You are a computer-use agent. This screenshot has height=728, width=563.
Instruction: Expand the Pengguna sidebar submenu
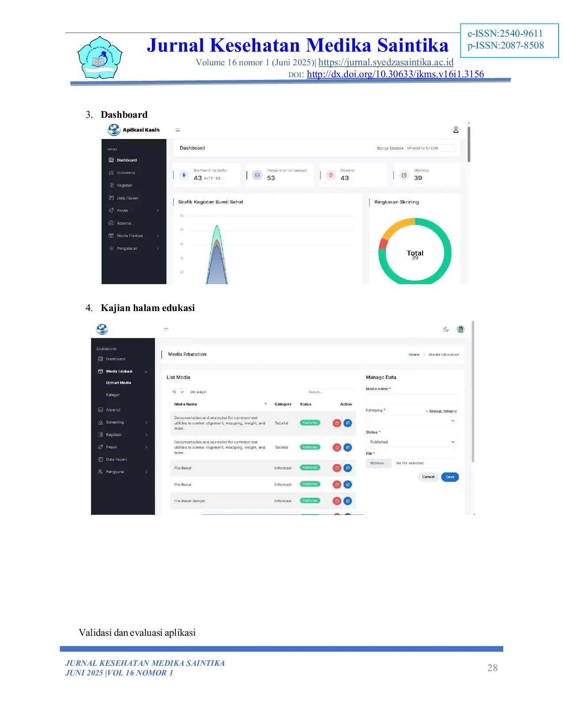146,472
